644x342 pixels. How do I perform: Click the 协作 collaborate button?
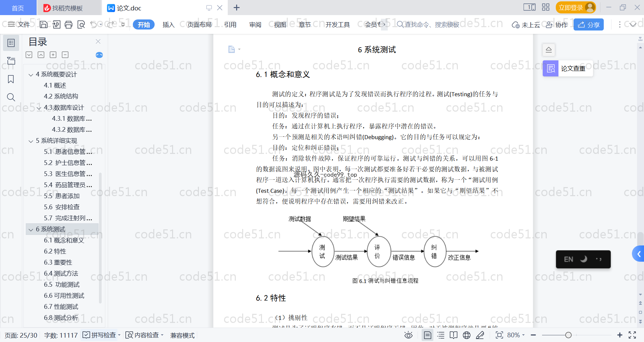point(557,24)
